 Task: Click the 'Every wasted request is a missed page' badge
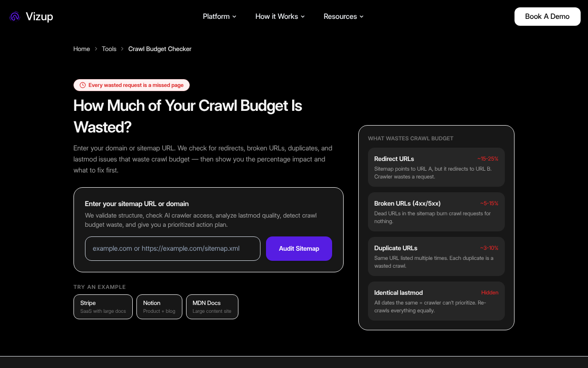coord(131,85)
